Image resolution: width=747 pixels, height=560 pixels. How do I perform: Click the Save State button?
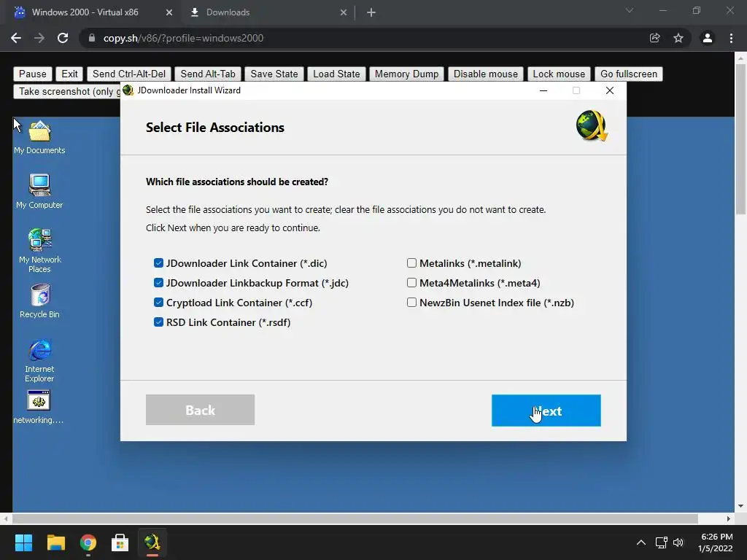coord(274,74)
